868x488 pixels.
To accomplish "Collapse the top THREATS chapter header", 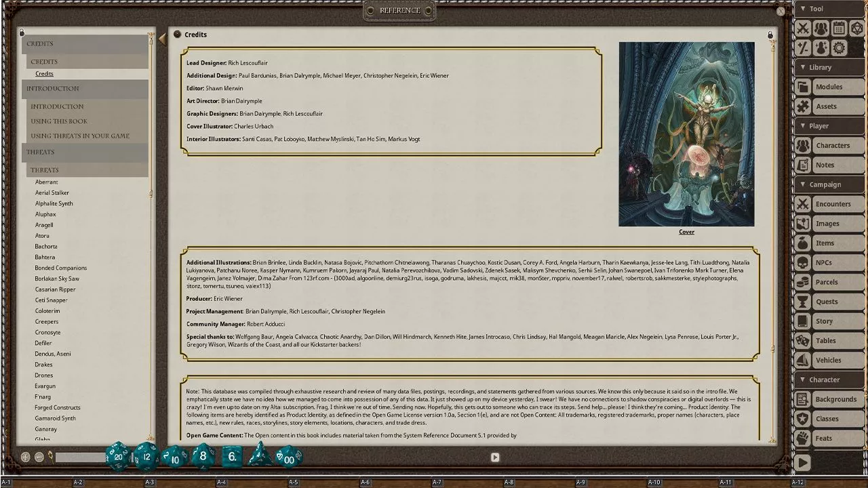I will click(x=85, y=152).
